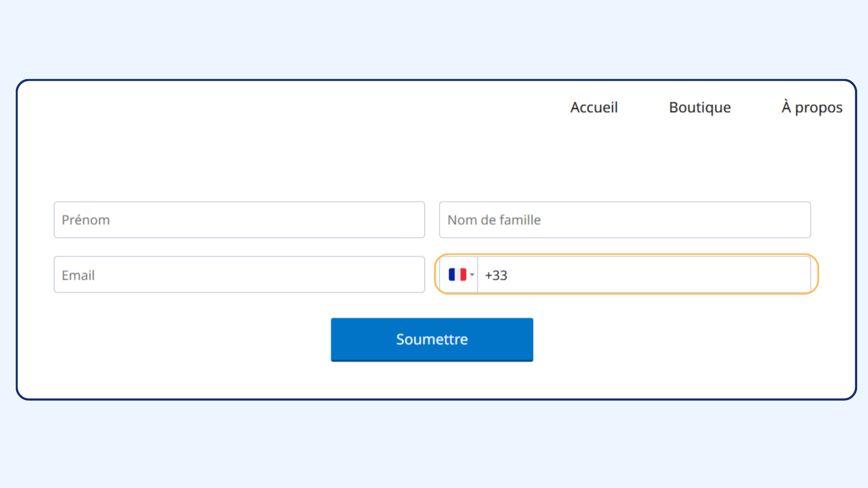Focus the Prénom text field
868x488 pixels.
pos(239,220)
